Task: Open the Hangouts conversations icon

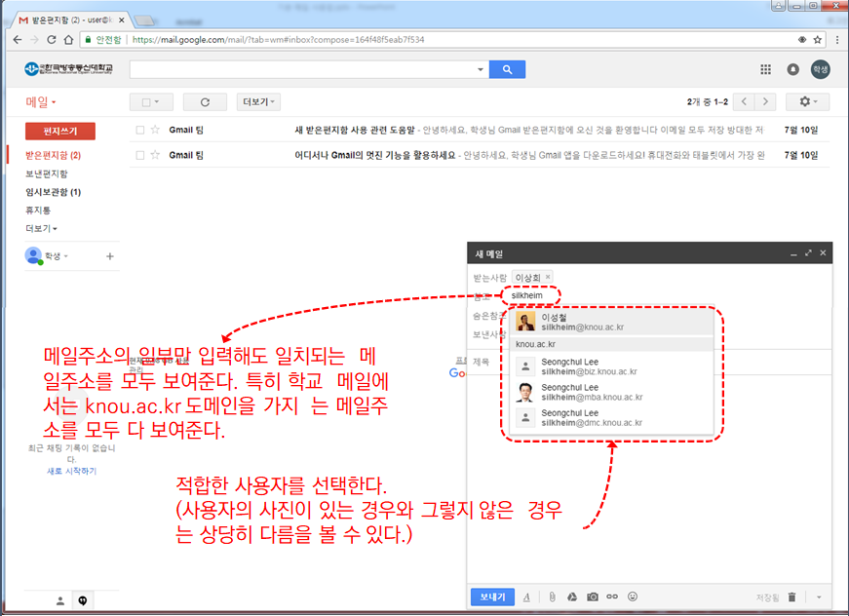Action: (82, 600)
